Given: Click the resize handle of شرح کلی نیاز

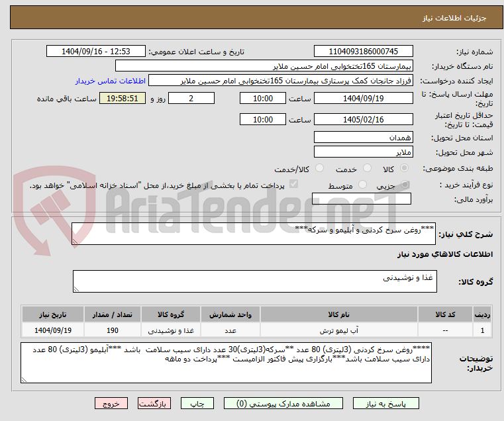Looking at the screenshot, I should click(x=75, y=242).
